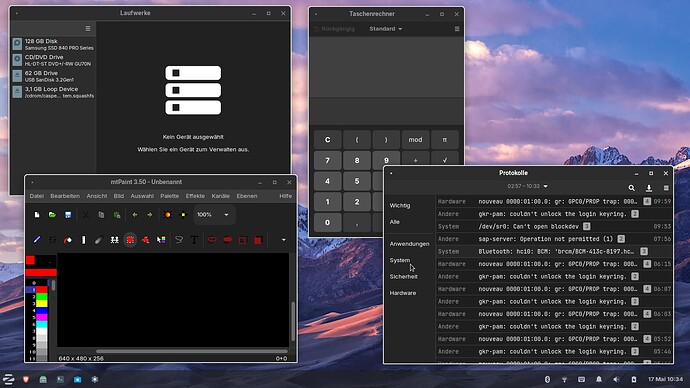Open volume control in system tray

click(616, 379)
